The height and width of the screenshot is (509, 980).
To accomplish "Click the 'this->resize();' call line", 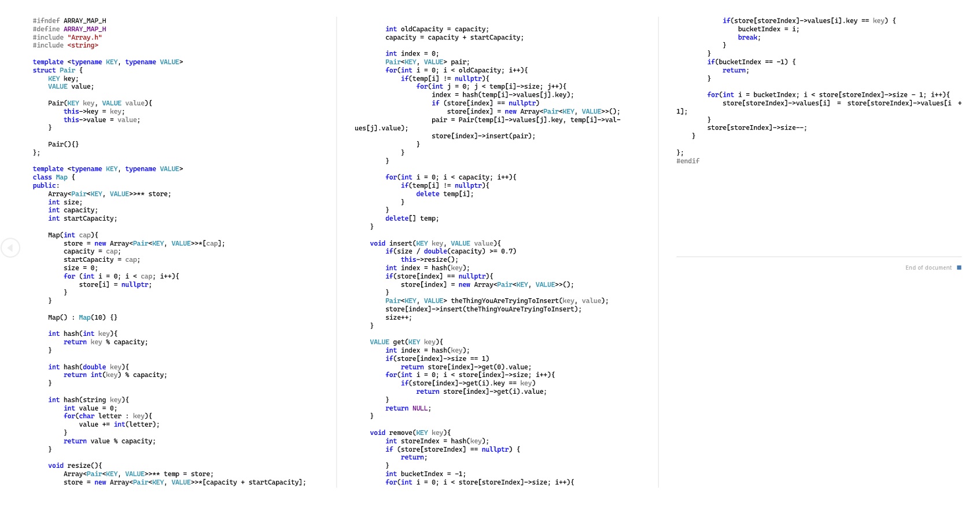I will 430,259.
